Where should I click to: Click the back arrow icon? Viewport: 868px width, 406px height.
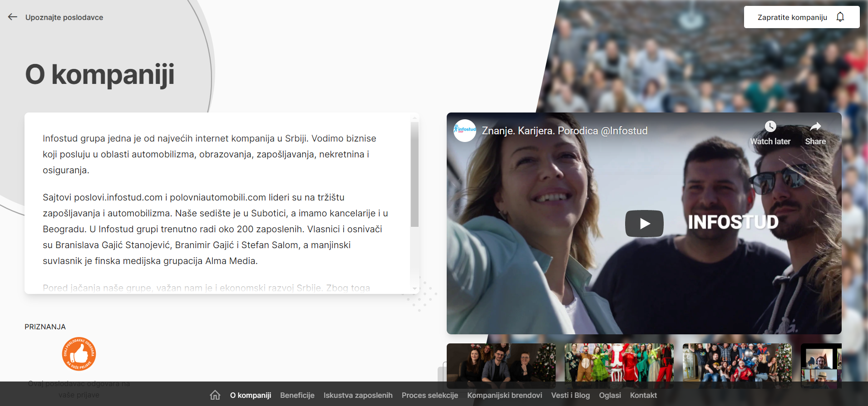(13, 17)
